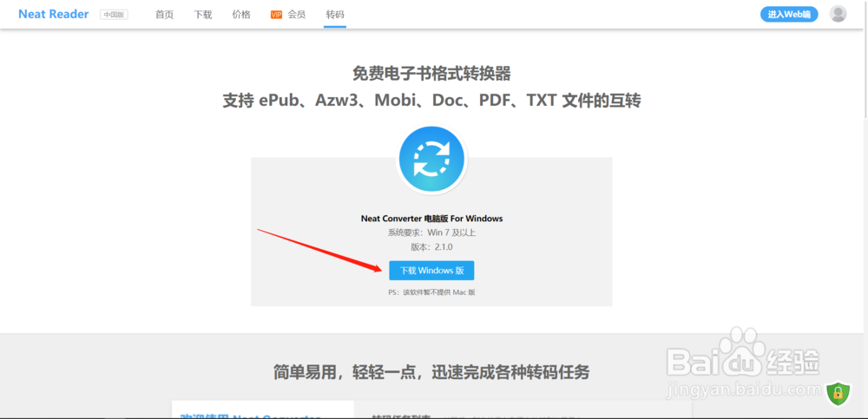The image size is (868, 419).
Task: Click the green shield lock icon
Action: [838, 393]
